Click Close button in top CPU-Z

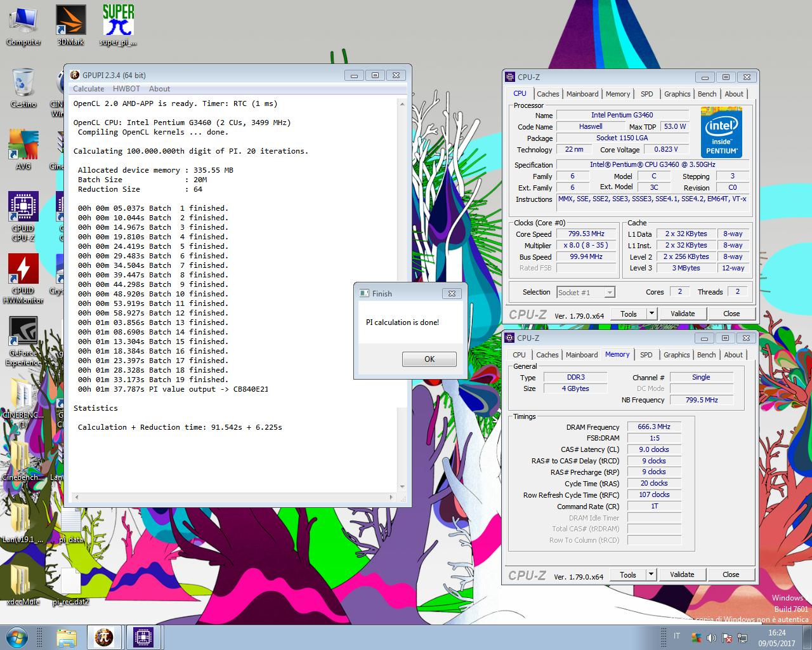click(731, 314)
